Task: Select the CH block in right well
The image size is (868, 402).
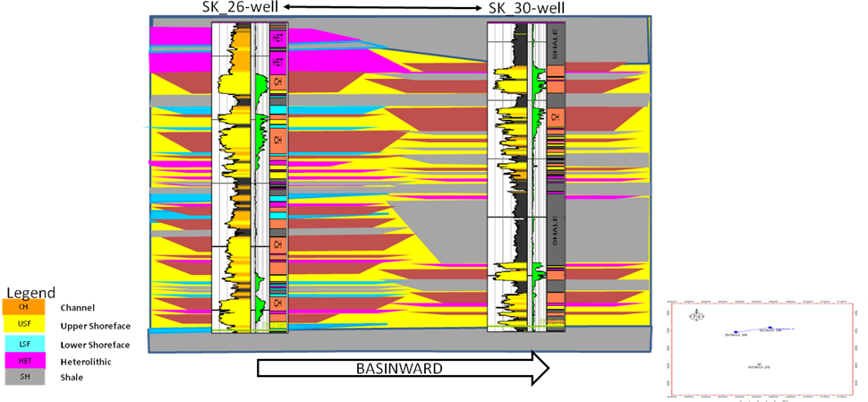Action: pyautogui.click(x=556, y=117)
